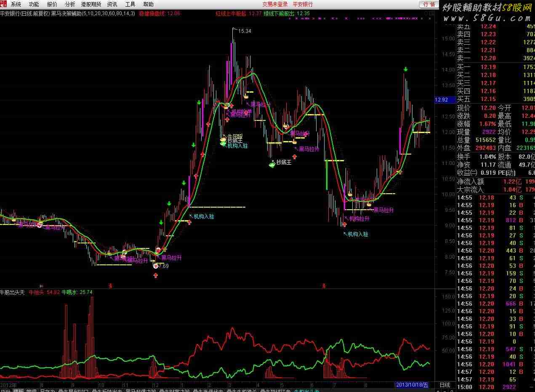Click the 红线上牛股起: 12.37 readout
535x392 pixels.
pyautogui.click(x=239, y=13)
